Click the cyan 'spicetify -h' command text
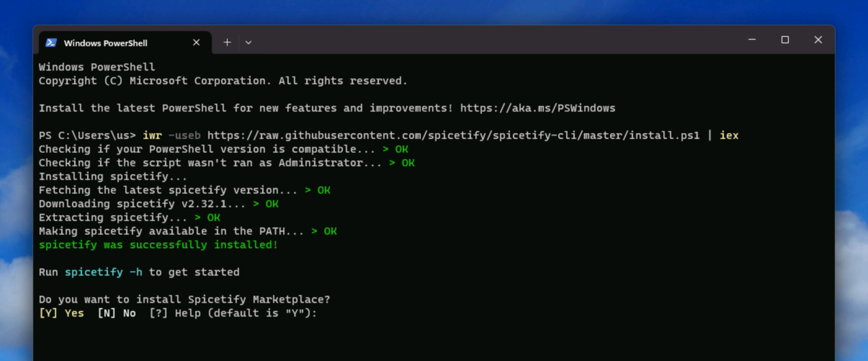The image size is (868, 361). tap(103, 272)
